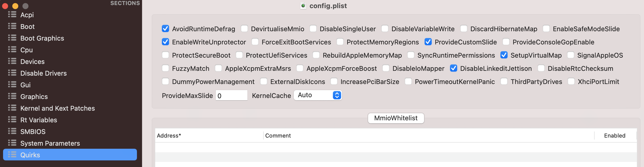Screen dimensions: 644x167
Task: Click the Devices section icon
Action: pyautogui.click(x=12, y=61)
